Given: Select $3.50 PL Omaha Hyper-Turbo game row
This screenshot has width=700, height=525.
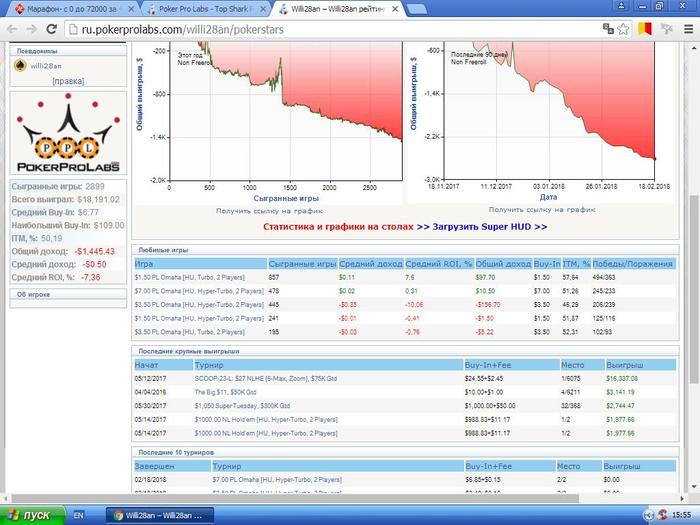Looking at the screenshot, I should [x=405, y=305].
